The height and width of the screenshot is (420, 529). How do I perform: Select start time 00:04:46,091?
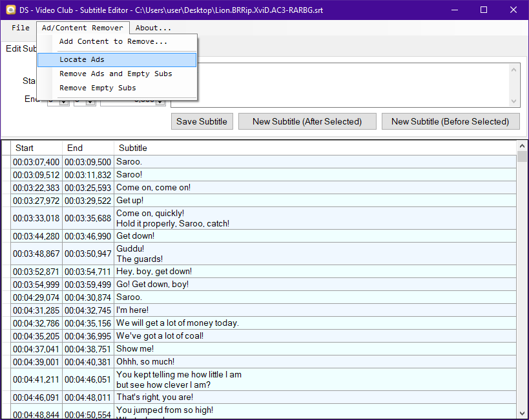click(x=36, y=397)
